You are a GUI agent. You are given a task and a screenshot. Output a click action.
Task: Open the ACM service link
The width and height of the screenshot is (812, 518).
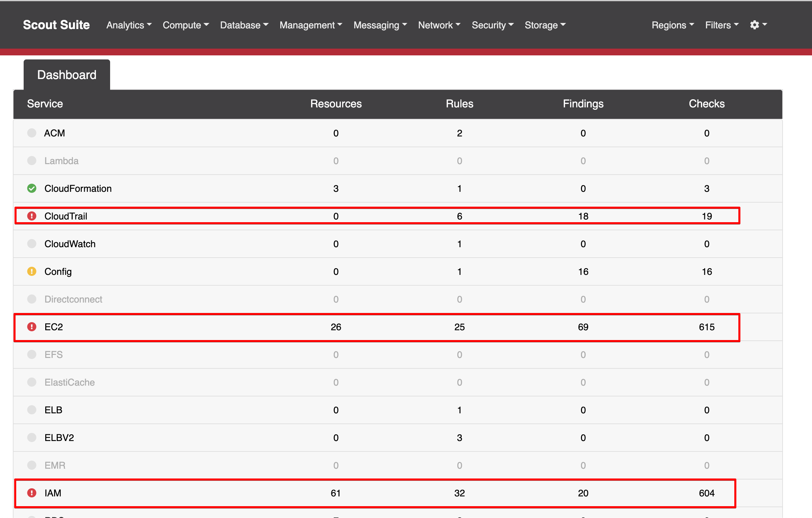(x=54, y=133)
